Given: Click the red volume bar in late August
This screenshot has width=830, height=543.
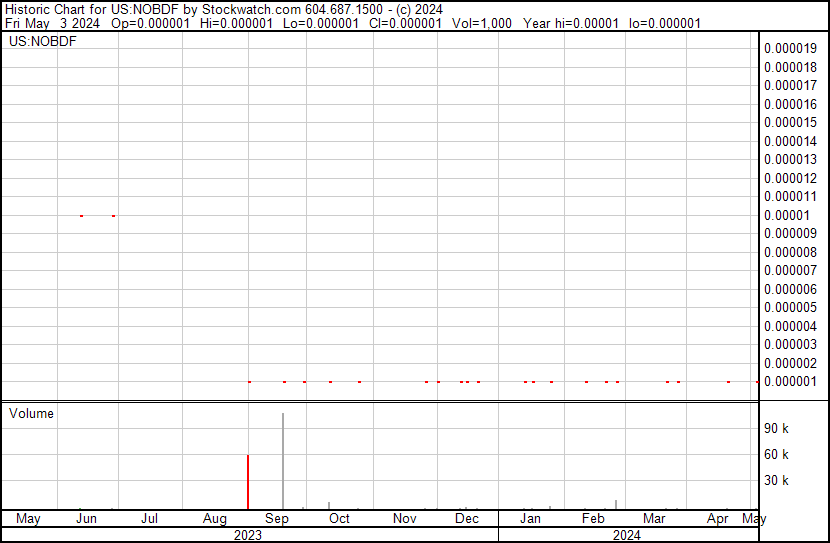Looking at the screenshot, I should pyautogui.click(x=248, y=482).
